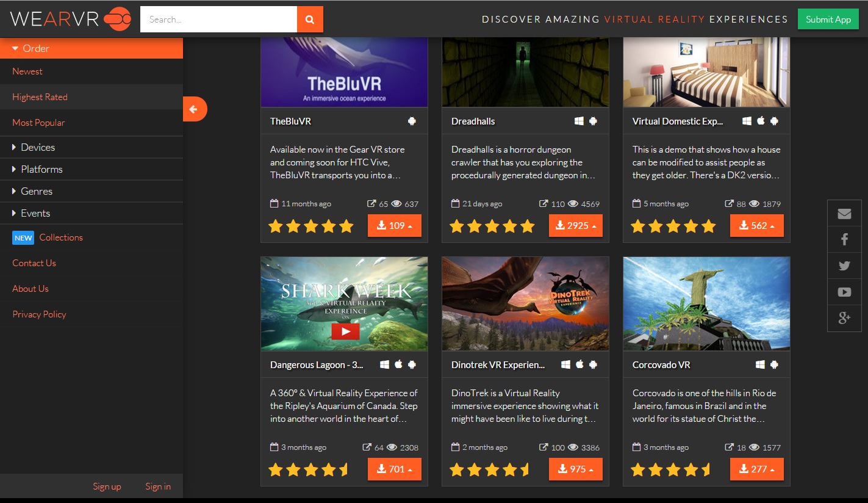Open the YouTube social icon
The height and width of the screenshot is (503, 868).
[x=844, y=292]
